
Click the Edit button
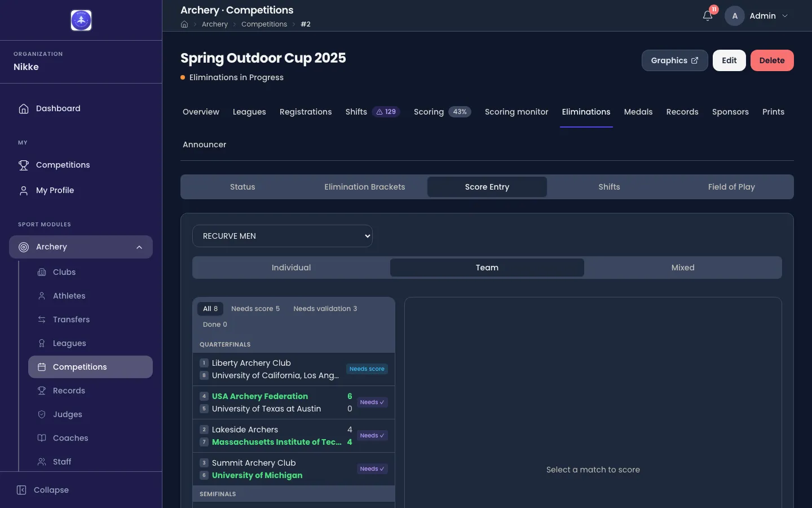(729, 60)
